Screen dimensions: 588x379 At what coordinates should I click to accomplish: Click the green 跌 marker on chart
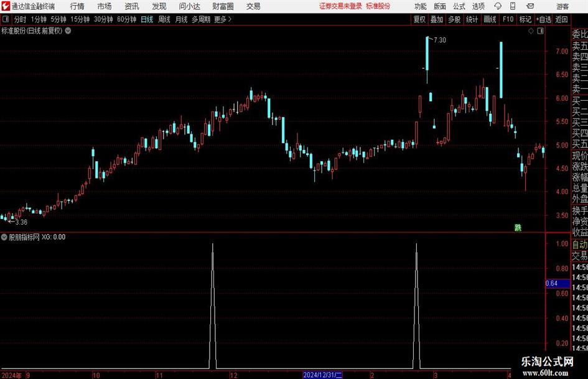pos(518,227)
